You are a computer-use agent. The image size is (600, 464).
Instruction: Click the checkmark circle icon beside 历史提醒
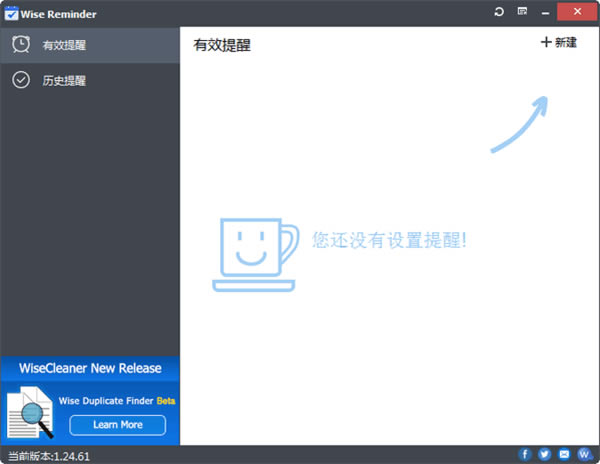(x=20, y=80)
